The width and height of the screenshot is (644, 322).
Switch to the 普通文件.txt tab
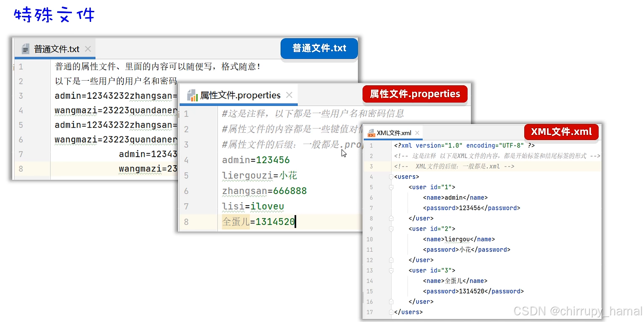coord(55,49)
